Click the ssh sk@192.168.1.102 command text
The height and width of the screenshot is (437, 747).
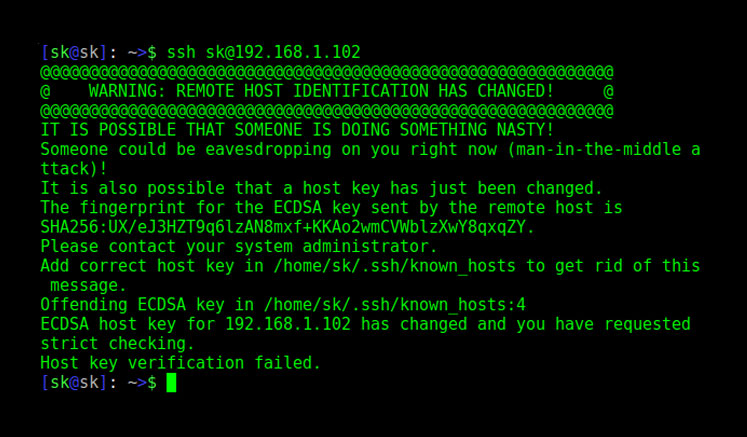click(264, 52)
